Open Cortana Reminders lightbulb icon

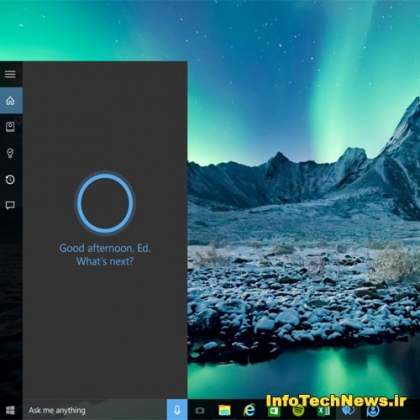pos(10,153)
